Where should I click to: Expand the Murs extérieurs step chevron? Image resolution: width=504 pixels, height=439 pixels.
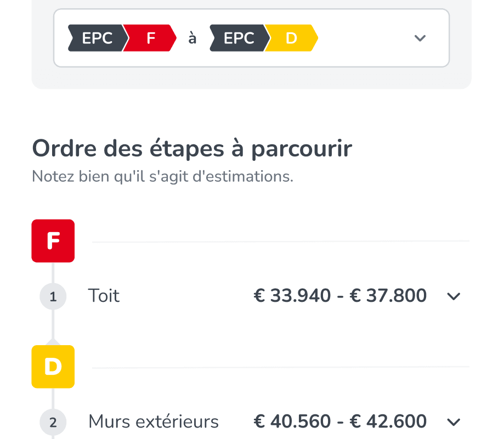[x=454, y=422]
